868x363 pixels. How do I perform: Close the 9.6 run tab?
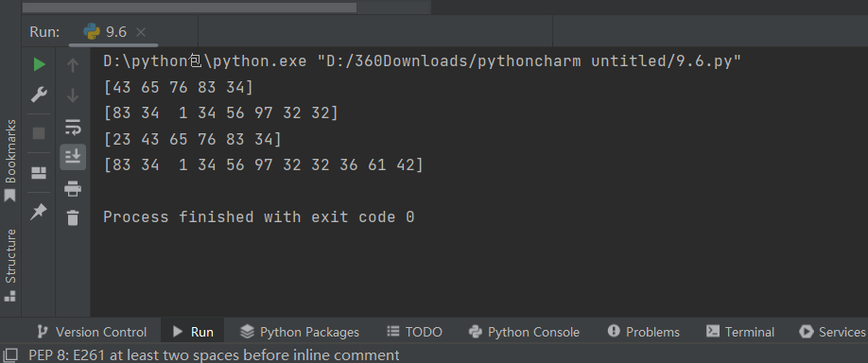tap(141, 32)
